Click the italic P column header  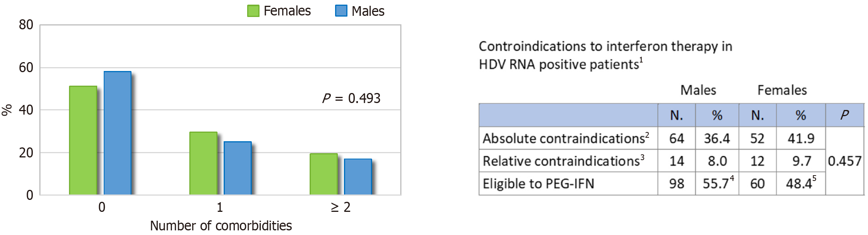tap(844, 115)
